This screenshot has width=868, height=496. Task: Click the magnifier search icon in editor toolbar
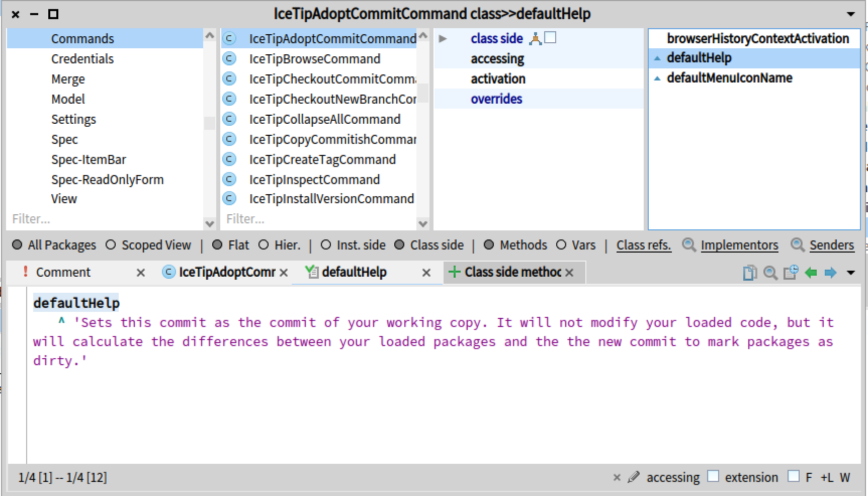point(770,273)
